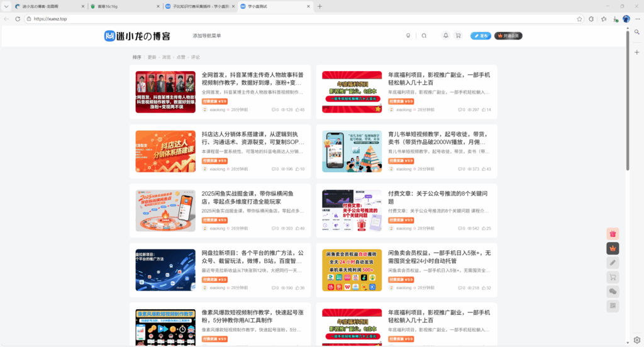Open the browser settings and more menu
This screenshot has height=347, width=644.
click(638, 19)
